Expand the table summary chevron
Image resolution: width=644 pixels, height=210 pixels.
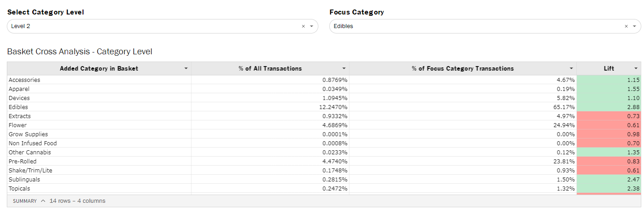click(43, 201)
